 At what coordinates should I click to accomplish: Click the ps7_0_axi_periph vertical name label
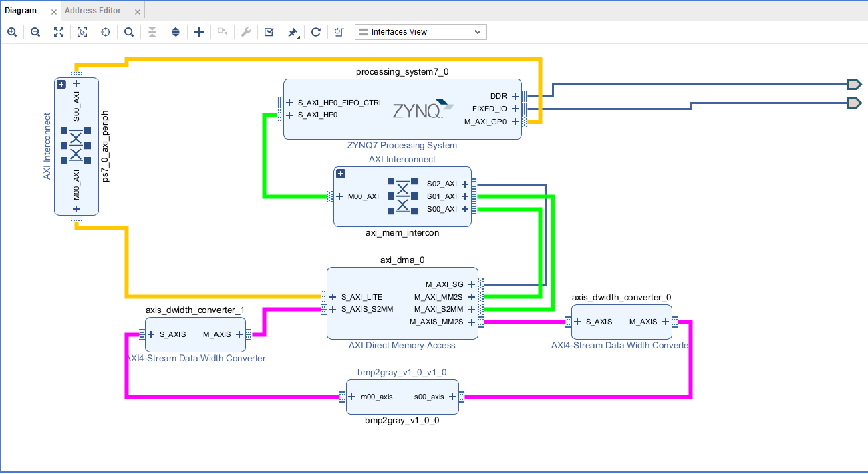[x=105, y=146]
